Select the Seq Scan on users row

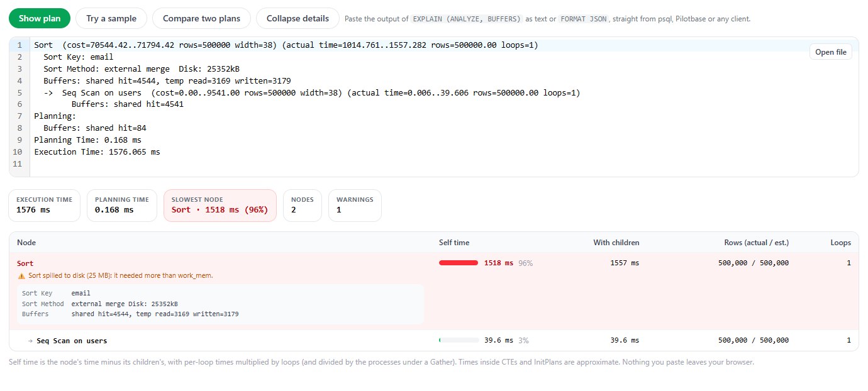click(433, 340)
